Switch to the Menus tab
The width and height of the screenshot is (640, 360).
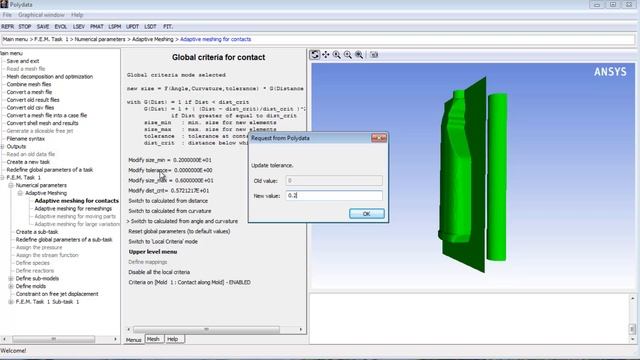(x=133, y=340)
